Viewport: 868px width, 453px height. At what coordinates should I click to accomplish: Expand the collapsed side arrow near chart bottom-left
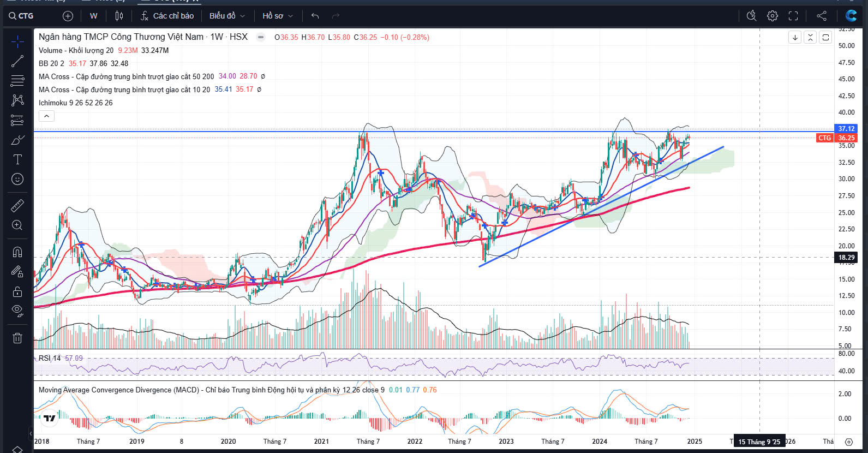click(31, 434)
